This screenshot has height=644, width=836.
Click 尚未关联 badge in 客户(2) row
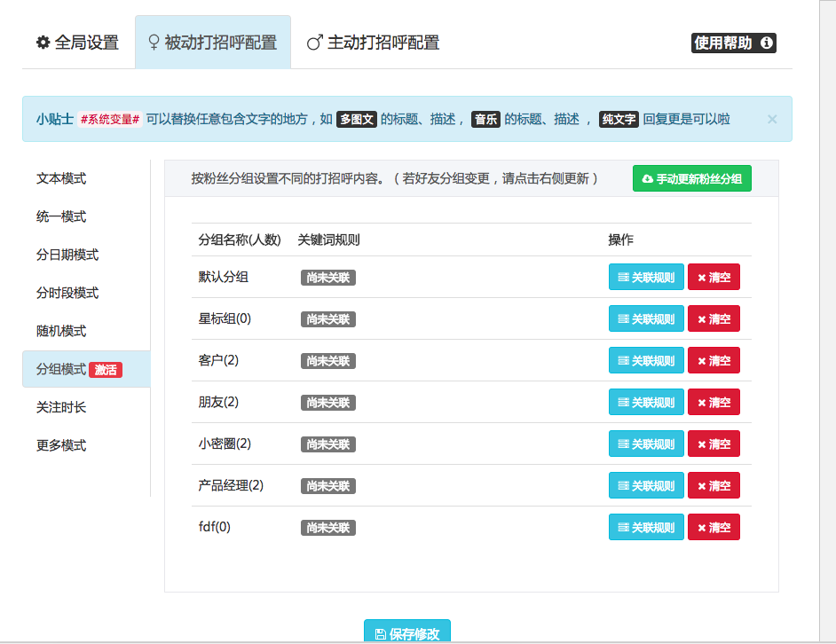pyautogui.click(x=327, y=361)
